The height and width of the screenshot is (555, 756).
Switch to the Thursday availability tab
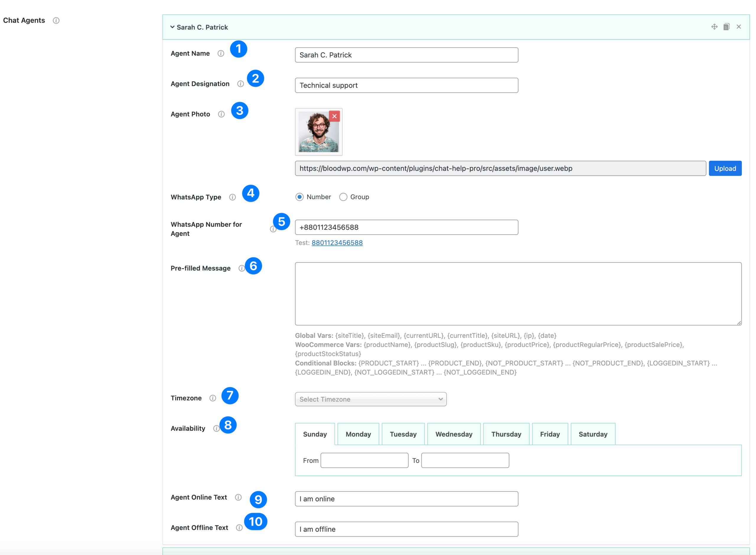pyautogui.click(x=506, y=434)
